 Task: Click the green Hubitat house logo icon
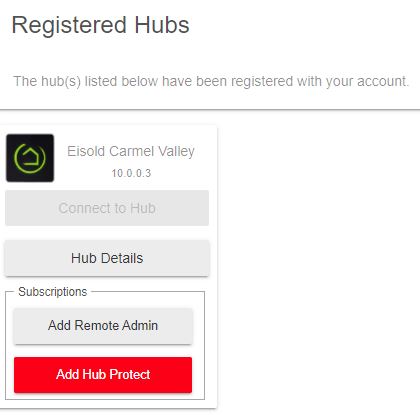click(30, 158)
